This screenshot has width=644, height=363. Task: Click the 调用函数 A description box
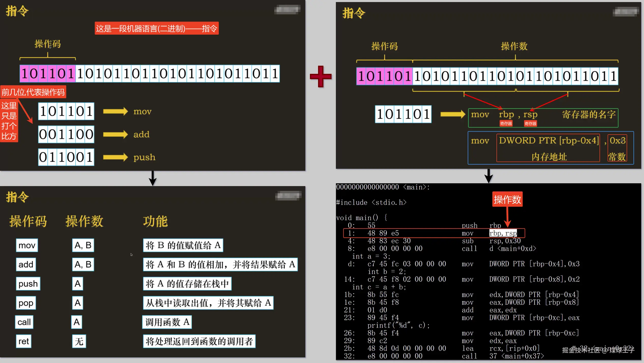tap(167, 322)
